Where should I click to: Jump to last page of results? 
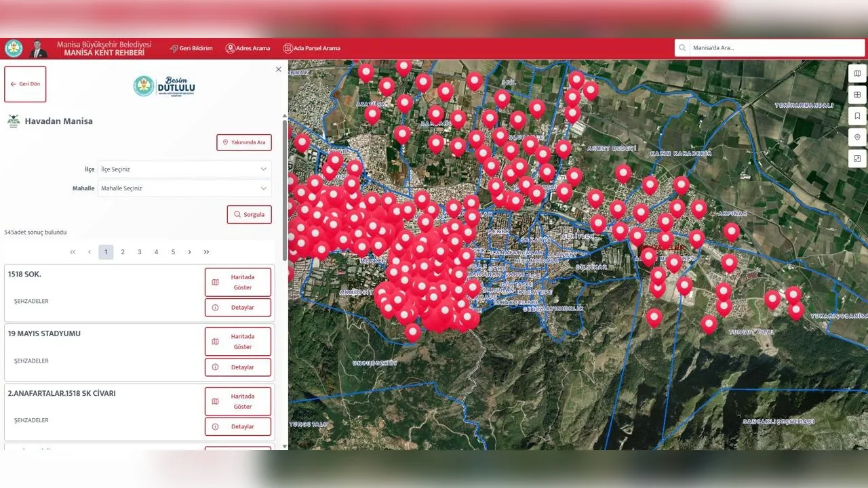click(x=206, y=252)
